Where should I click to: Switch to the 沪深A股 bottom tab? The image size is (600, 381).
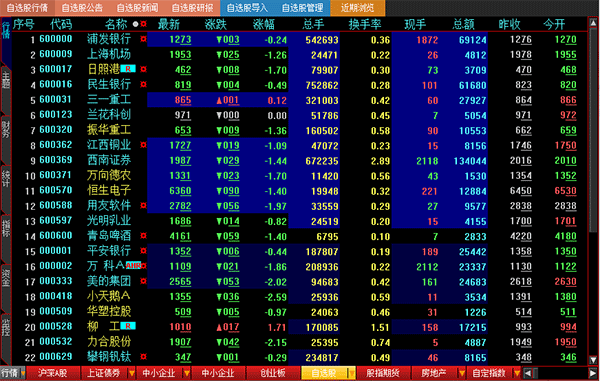click(x=53, y=373)
